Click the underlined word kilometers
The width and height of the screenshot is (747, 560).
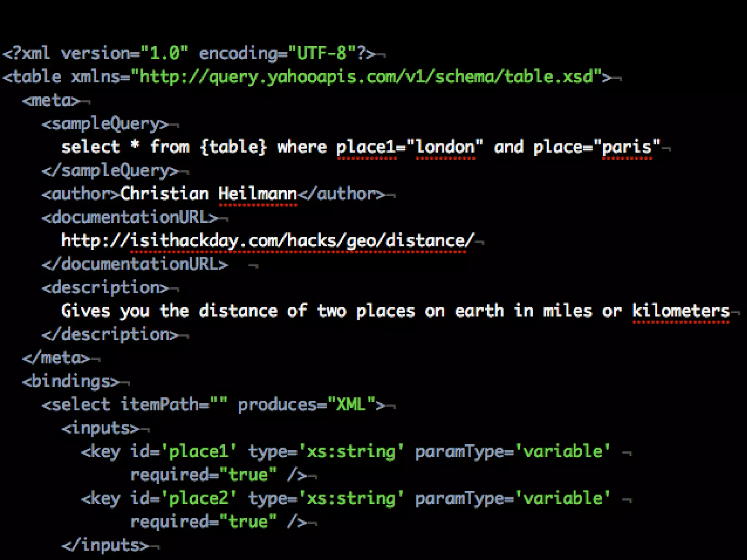(x=681, y=311)
